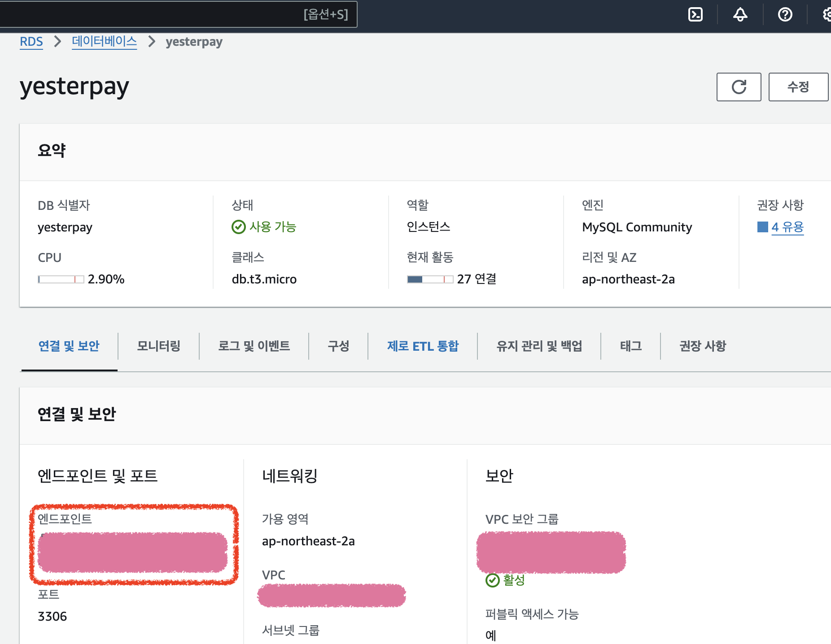Go to RDS breadcrumb link

tap(31, 42)
